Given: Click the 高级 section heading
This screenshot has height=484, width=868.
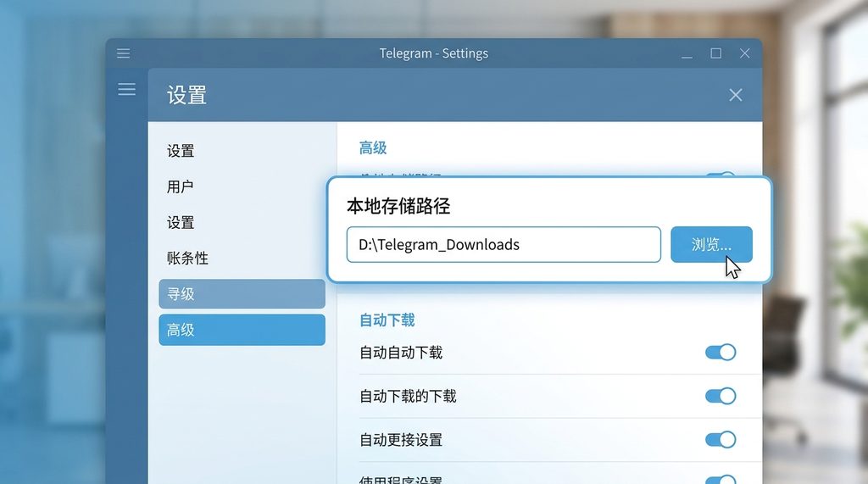Looking at the screenshot, I should click(373, 147).
